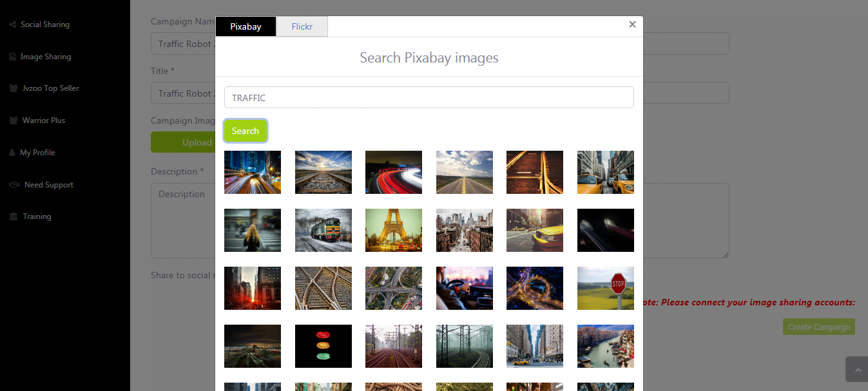Image resolution: width=868 pixels, height=391 pixels.
Task: Choose the driver's hands on steering wheel image
Action: [465, 288]
